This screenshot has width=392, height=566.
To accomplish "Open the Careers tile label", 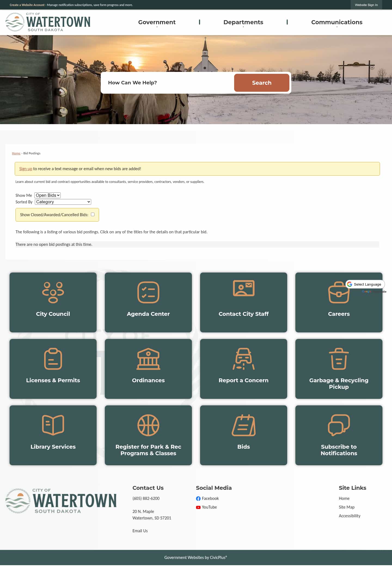I will pos(339,314).
